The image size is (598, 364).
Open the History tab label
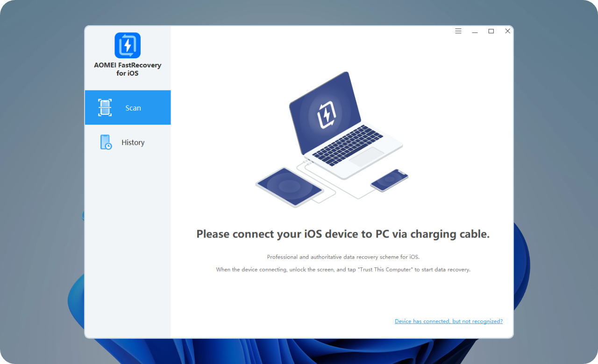[133, 142]
